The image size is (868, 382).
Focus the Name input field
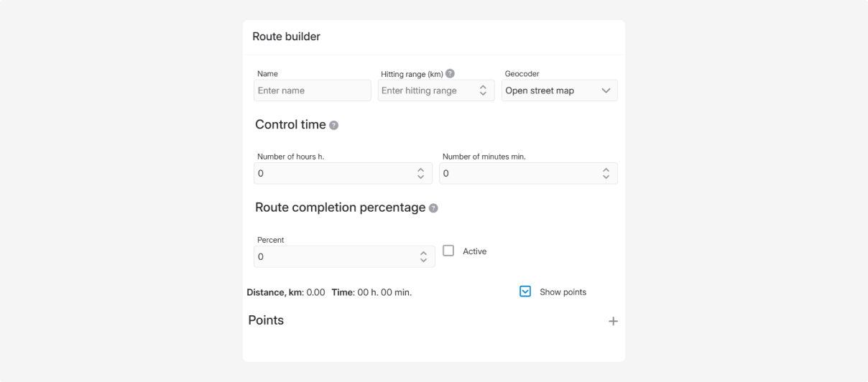(312, 90)
